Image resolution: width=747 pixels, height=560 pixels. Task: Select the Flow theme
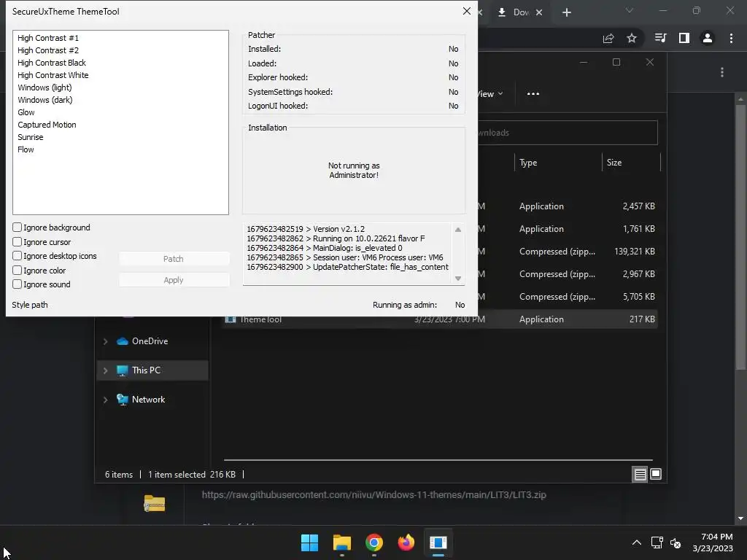click(26, 149)
